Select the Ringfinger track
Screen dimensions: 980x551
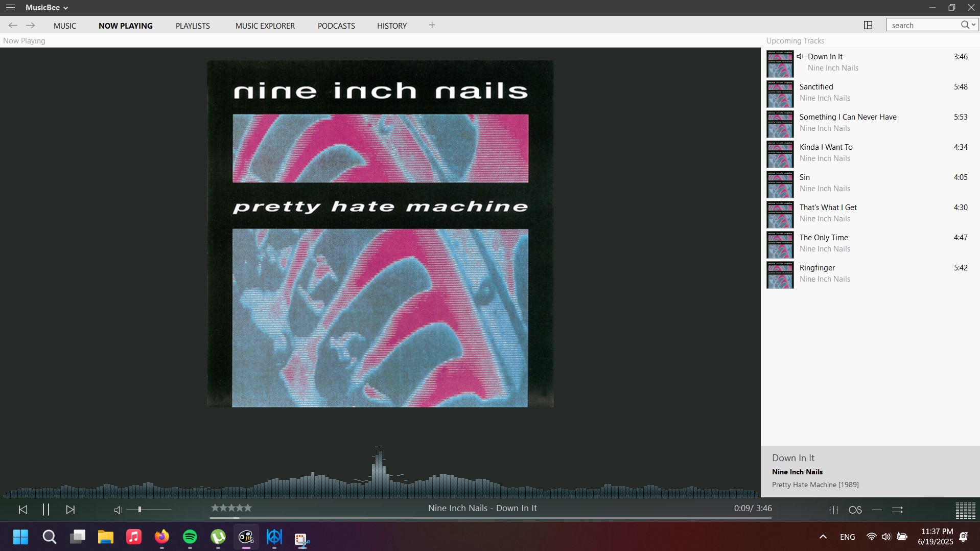tap(871, 274)
